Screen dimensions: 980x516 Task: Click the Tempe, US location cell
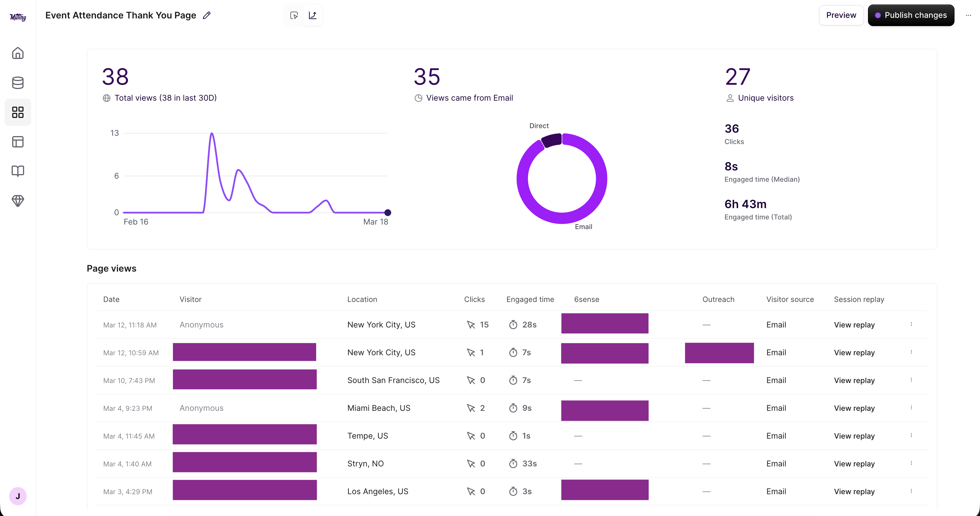367,436
